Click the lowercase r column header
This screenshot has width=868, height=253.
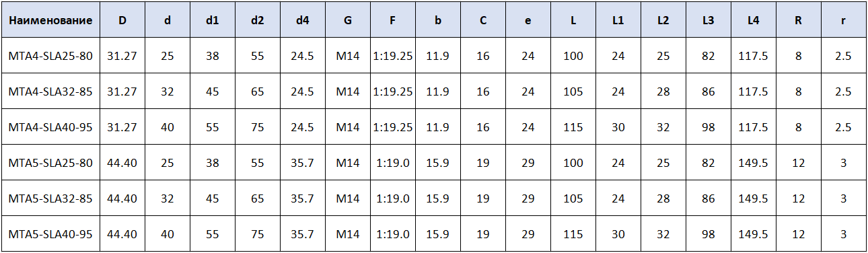pos(844,20)
